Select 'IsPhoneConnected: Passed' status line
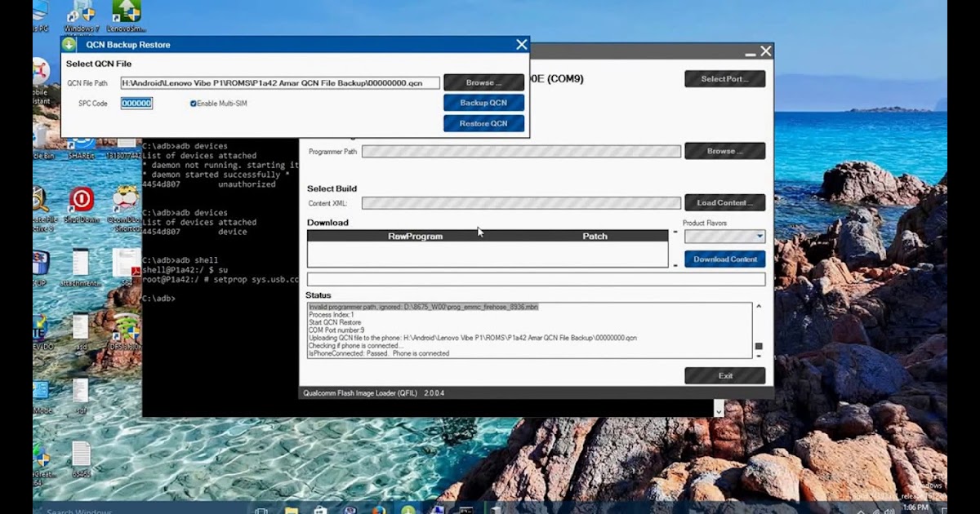This screenshot has height=514, width=980. pyautogui.click(x=378, y=353)
